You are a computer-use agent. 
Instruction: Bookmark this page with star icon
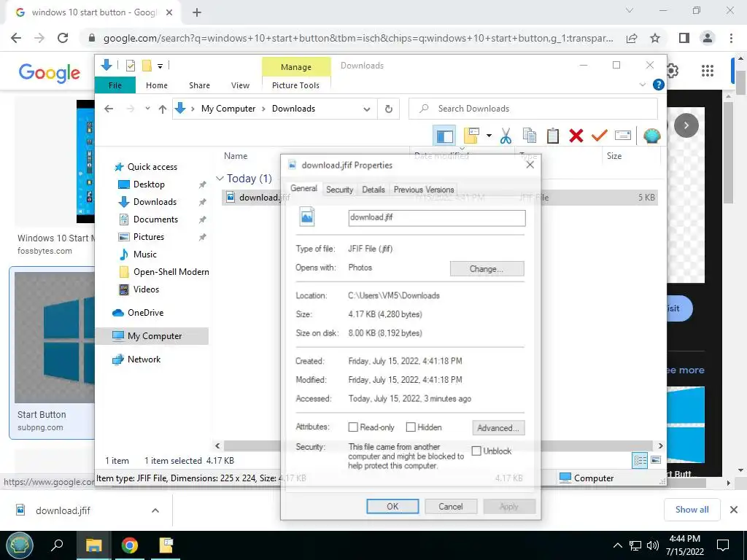tap(655, 38)
